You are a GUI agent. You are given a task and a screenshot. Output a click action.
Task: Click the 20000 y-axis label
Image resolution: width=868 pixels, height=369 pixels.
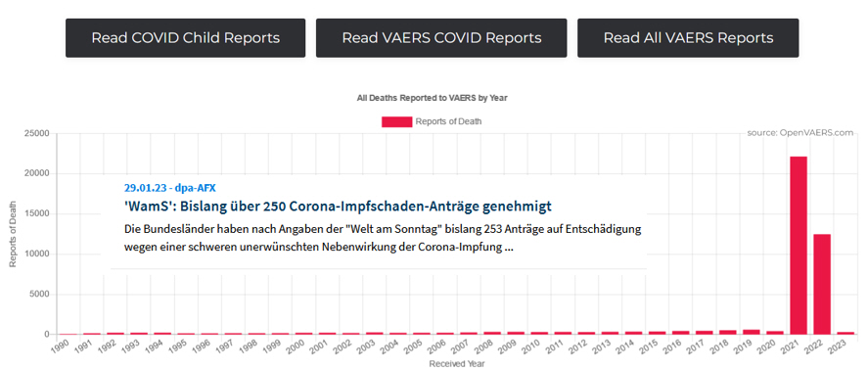(36, 173)
